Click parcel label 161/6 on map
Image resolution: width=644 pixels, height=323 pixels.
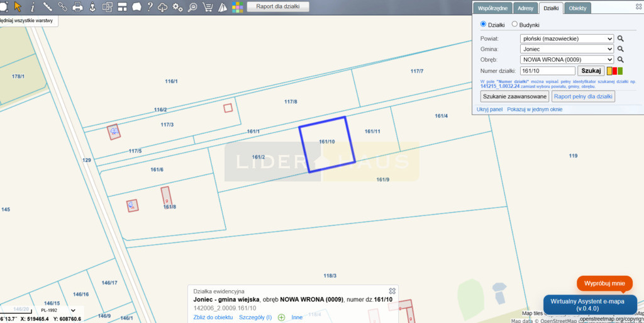tap(157, 169)
